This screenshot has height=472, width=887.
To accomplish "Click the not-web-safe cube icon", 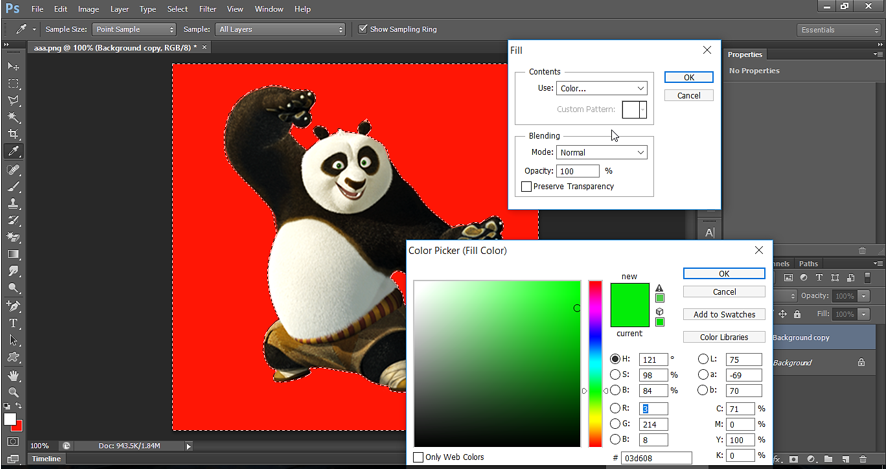I will [x=659, y=312].
